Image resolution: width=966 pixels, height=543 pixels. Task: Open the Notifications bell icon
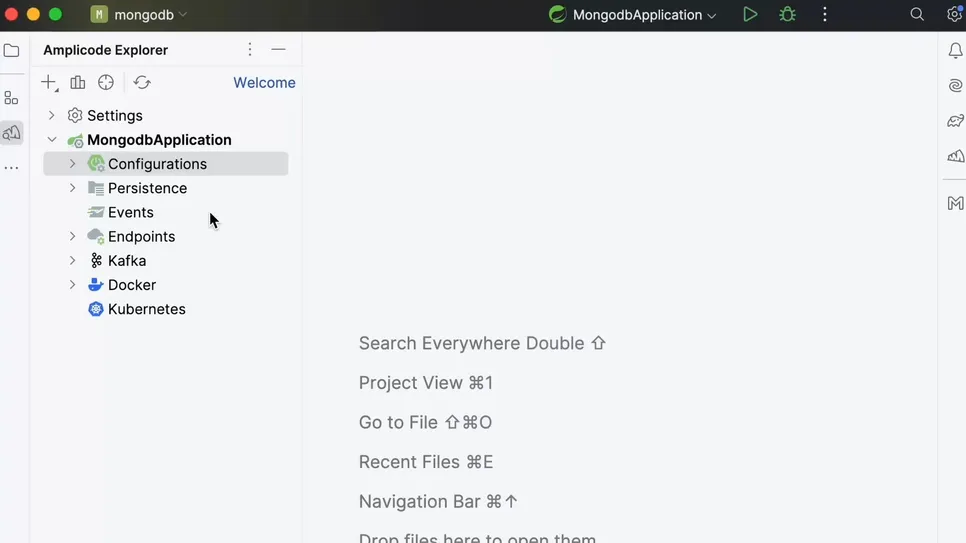coord(955,51)
